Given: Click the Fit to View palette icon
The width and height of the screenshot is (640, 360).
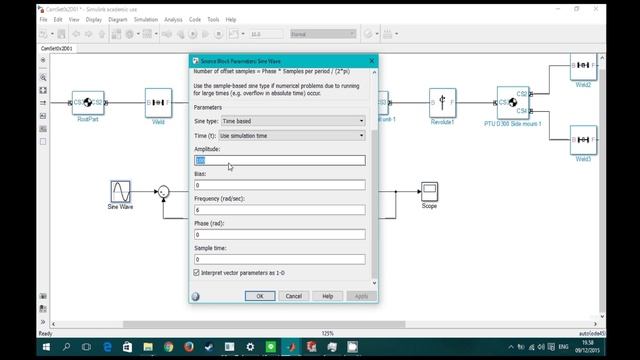Looking at the screenshot, I should point(43,90).
